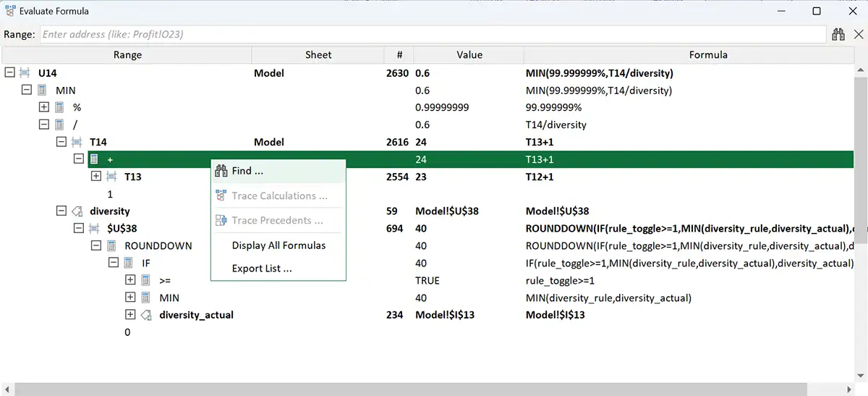Click the vertical scrollbar up arrow

861,70
